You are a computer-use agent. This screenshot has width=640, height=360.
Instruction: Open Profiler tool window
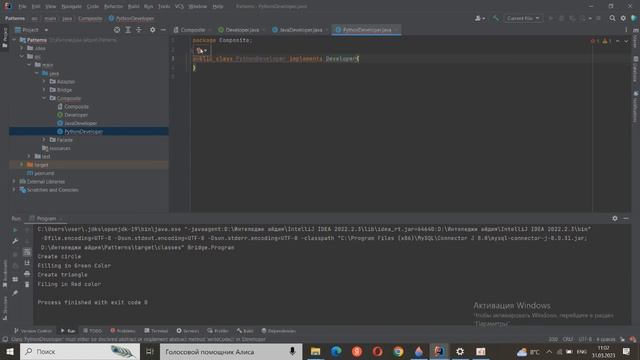click(x=218, y=331)
